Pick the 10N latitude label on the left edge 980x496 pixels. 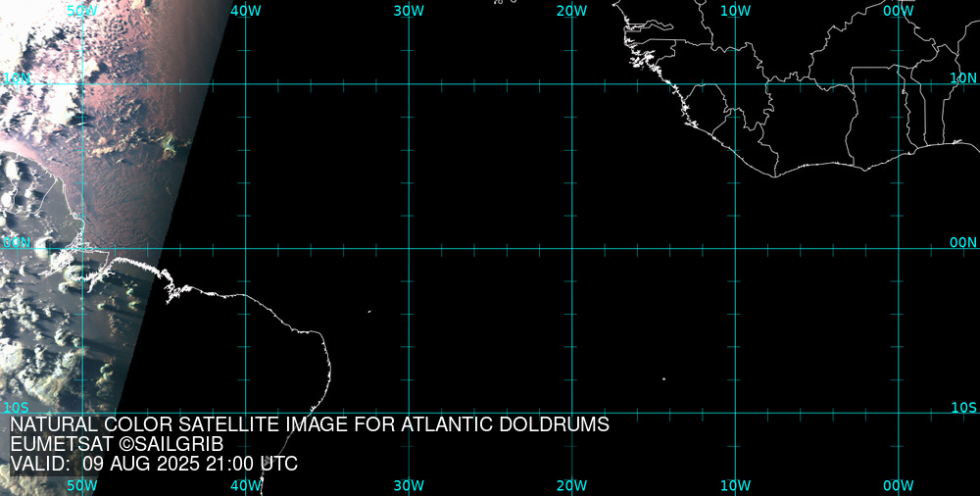coord(17,77)
